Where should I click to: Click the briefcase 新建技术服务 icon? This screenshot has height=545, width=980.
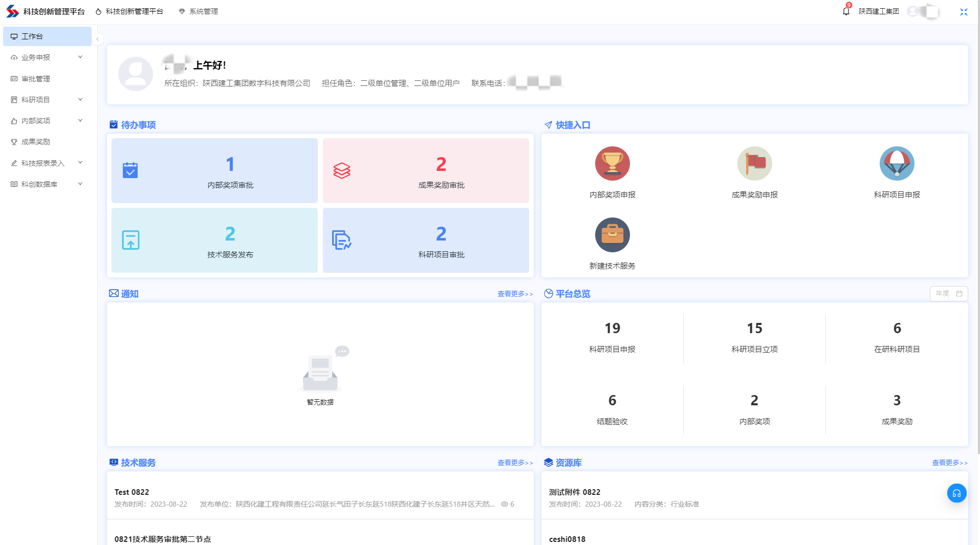(x=612, y=235)
